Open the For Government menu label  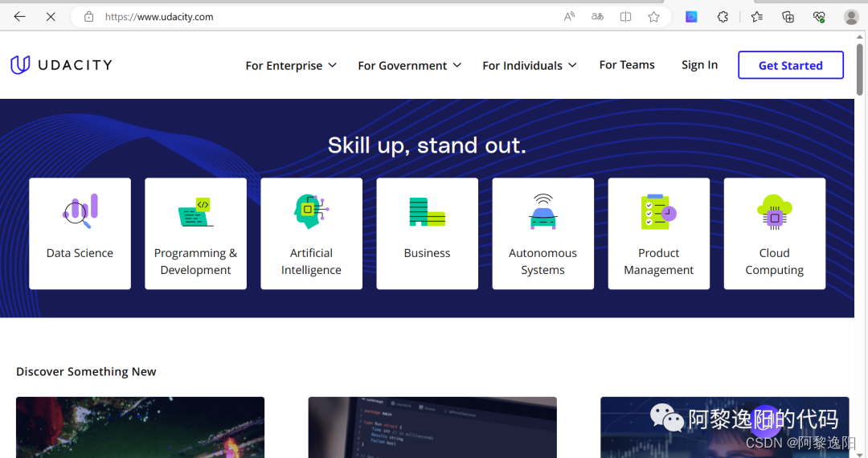pos(403,65)
